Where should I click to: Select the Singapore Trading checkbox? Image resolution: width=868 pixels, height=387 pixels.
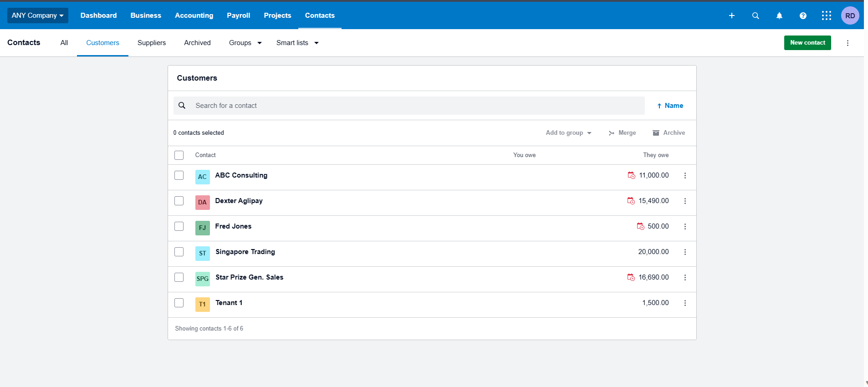point(179,252)
